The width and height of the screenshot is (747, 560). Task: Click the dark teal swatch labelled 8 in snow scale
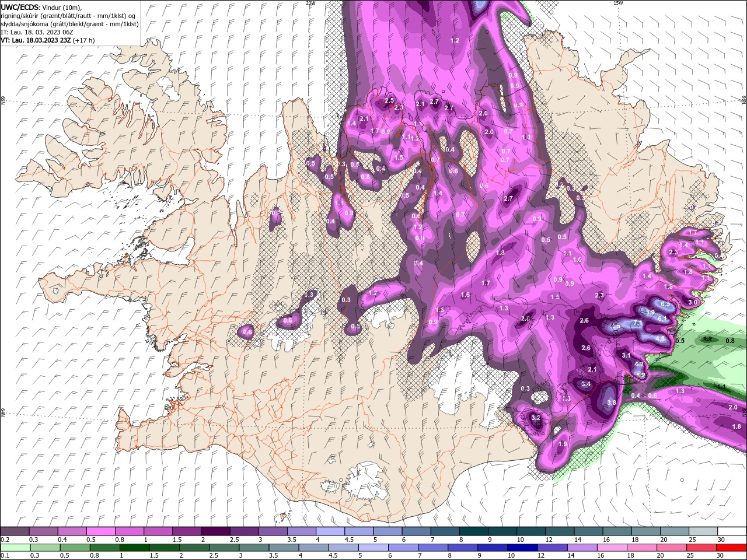473,532
